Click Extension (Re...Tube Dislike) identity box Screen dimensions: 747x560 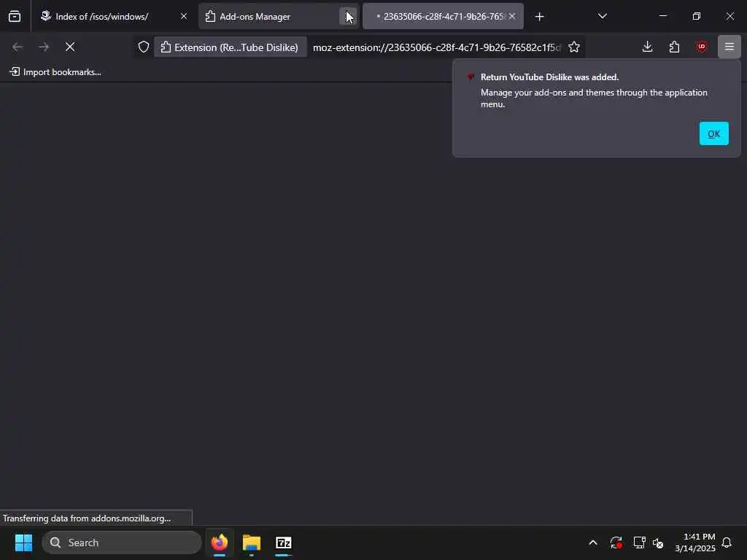click(x=230, y=47)
